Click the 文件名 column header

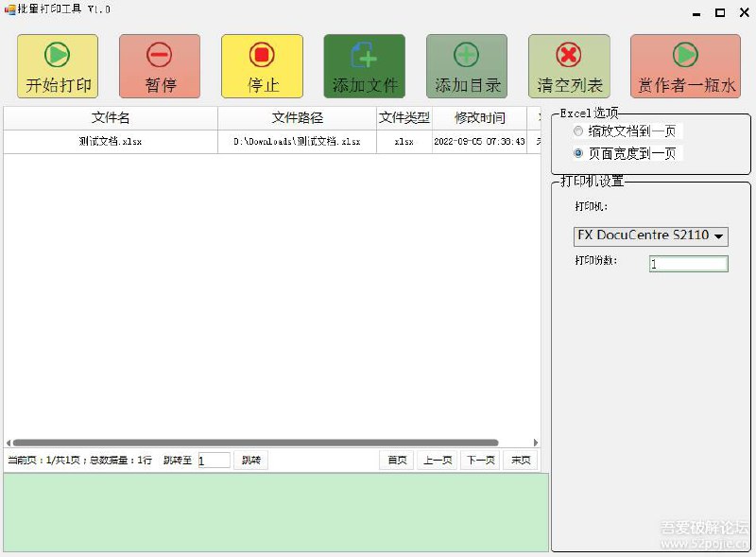[110, 117]
